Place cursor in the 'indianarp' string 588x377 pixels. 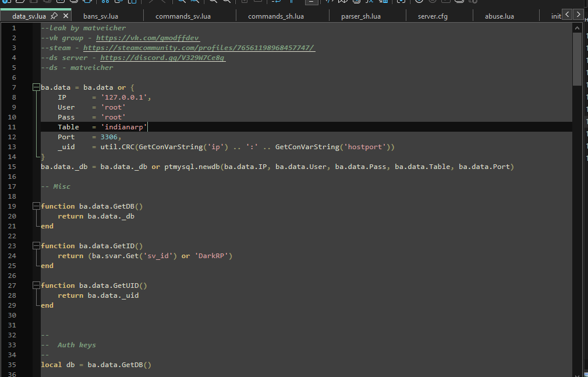click(x=125, y=127)
